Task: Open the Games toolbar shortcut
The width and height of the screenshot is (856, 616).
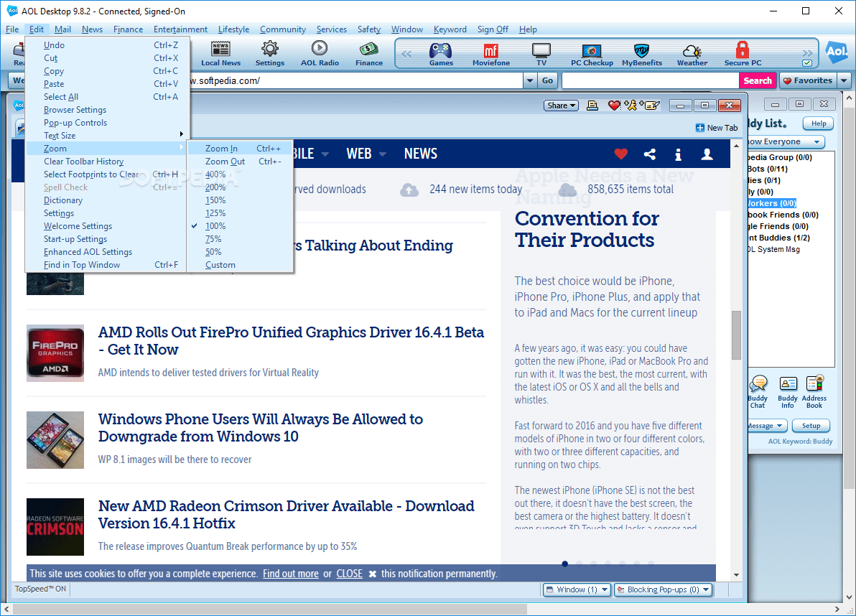Action: (x=441, y=54)
